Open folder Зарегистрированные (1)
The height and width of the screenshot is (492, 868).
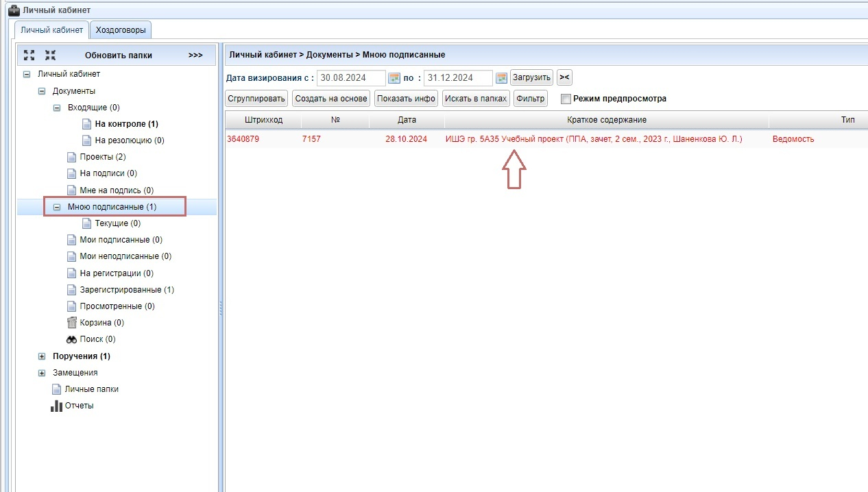[127, 290]
